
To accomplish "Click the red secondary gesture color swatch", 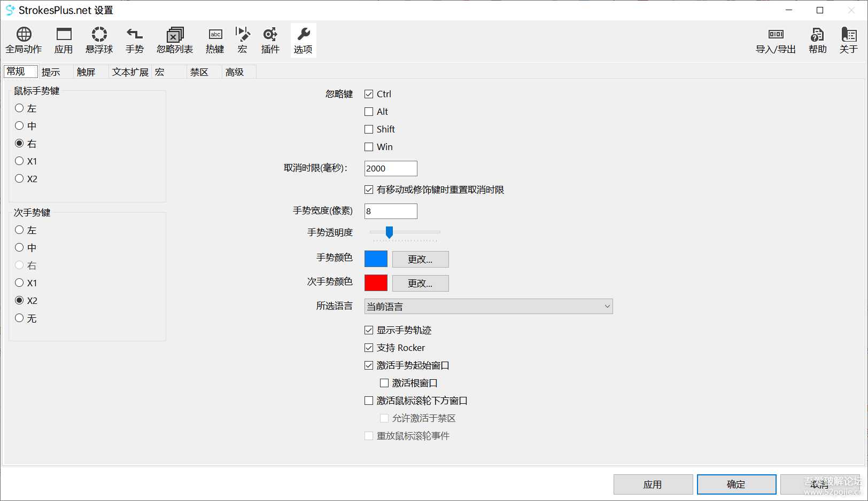I will point(376,283).
